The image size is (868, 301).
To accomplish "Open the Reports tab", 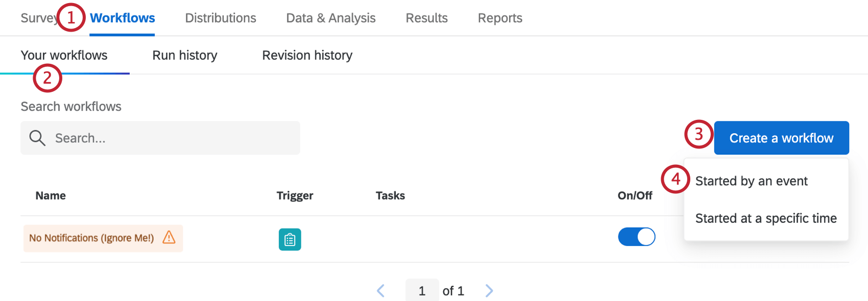I will click(500, 18).
